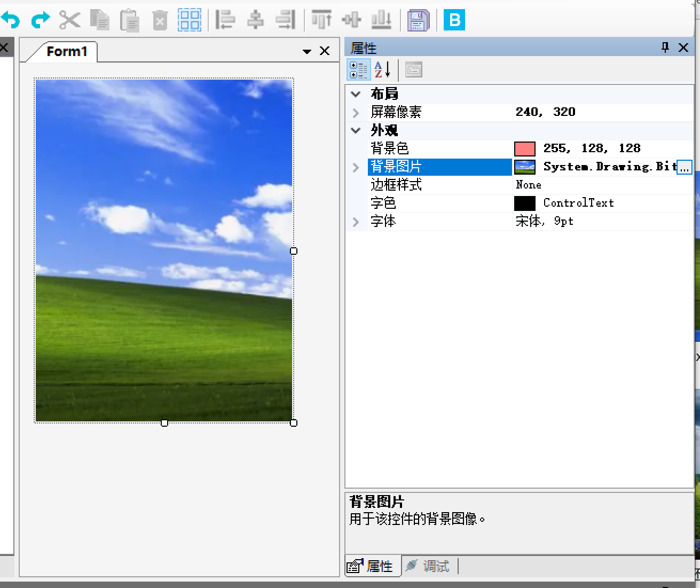This screenshot has height=588, width=700.
Task: Expand the 屏幕像素 property
Action: pyautogui.click(x=356, y=113)
